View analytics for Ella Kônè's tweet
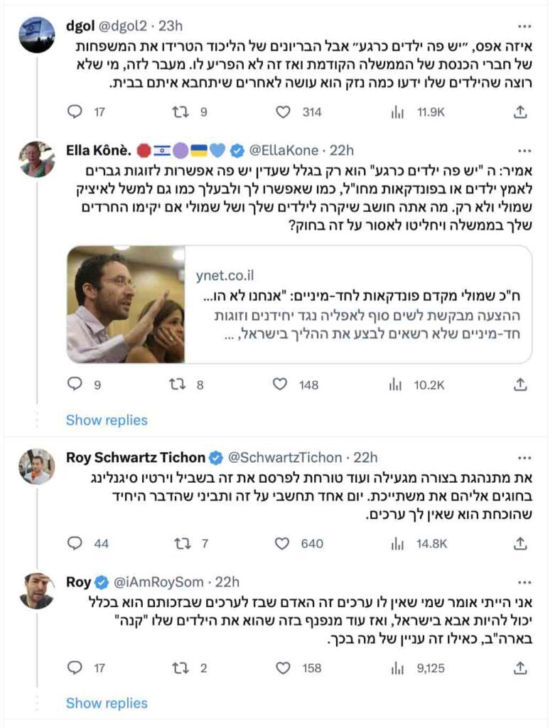Viewport: 560px width, 728px height. pyautogui.click(x=395, y=385)
